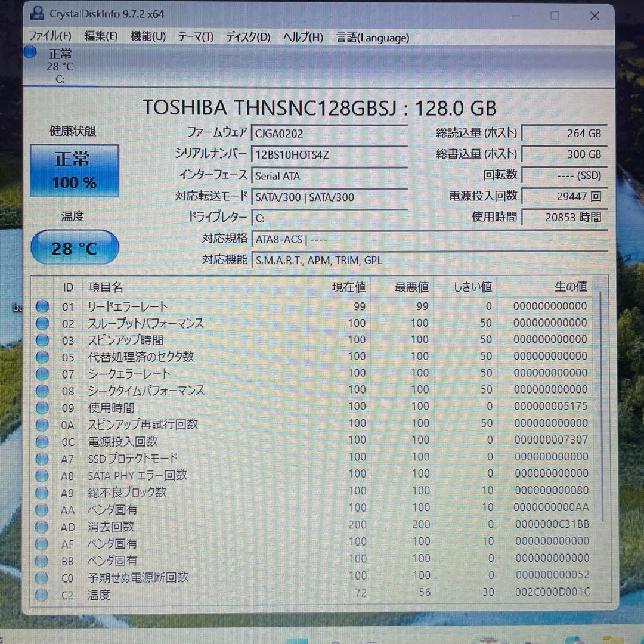Click status icon of row C0 予期せぬ電源断回数
This screenshot has width=644, height=644.
point(42,578)
